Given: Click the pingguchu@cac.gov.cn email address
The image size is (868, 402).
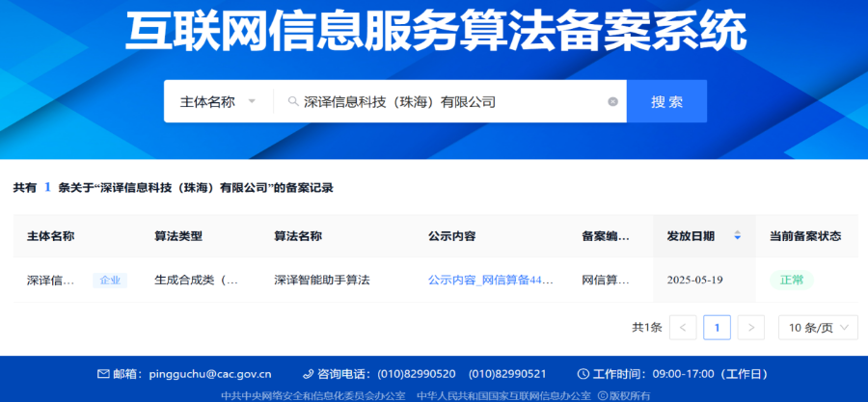Looking at the screenshot, I should point(210,374).
